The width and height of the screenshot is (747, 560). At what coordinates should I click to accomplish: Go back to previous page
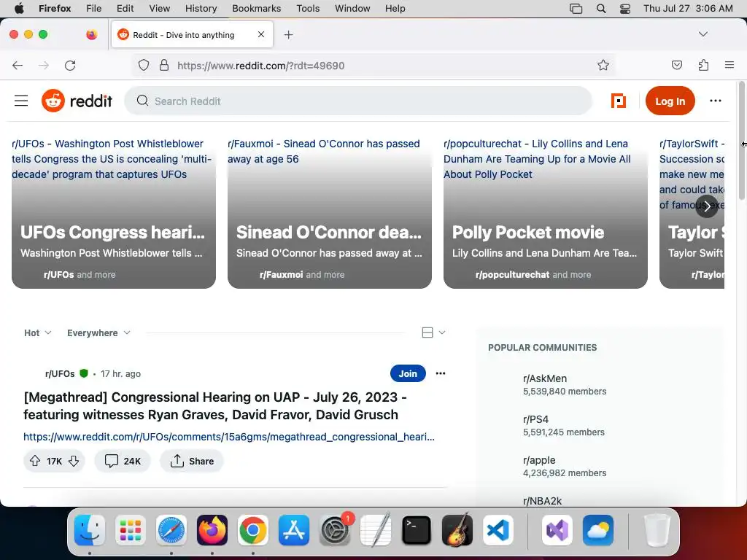[x=18, y=65]
